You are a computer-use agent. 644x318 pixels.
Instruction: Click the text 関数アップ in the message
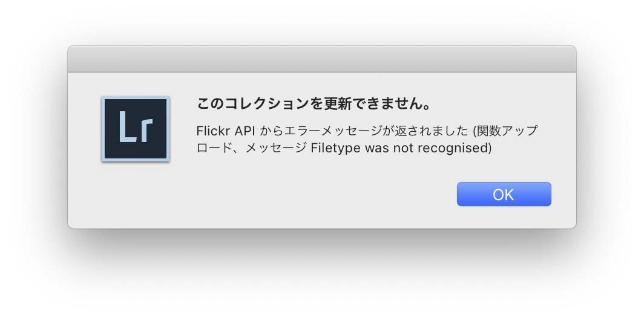tap(508, 131)
